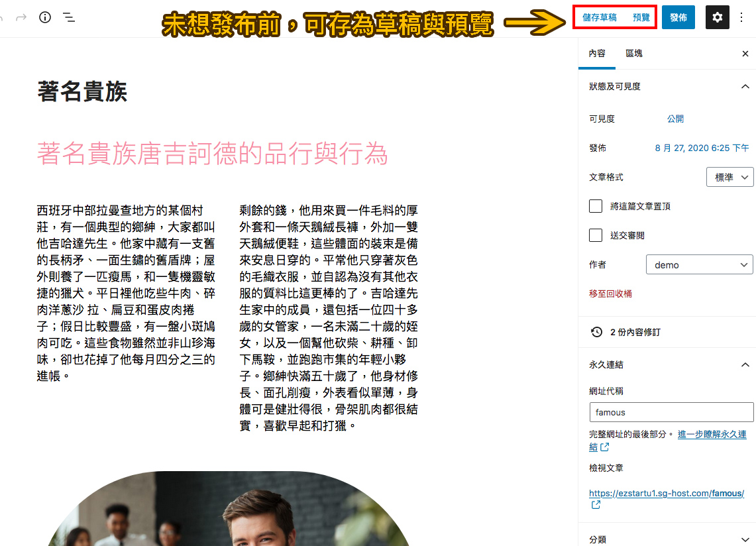Image resolution: width=756 pixels, height=546 pixels.
Task: Open the 文章格式 標準 dropdown
Action: [729, 177]
